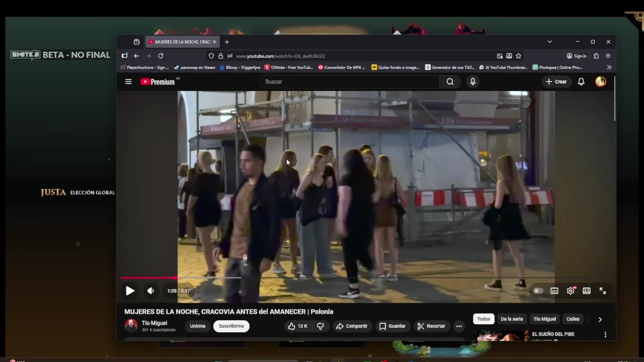This screenshot has width=644, height=362.
Task: Play the YouTube video
Action: point(130,291)
